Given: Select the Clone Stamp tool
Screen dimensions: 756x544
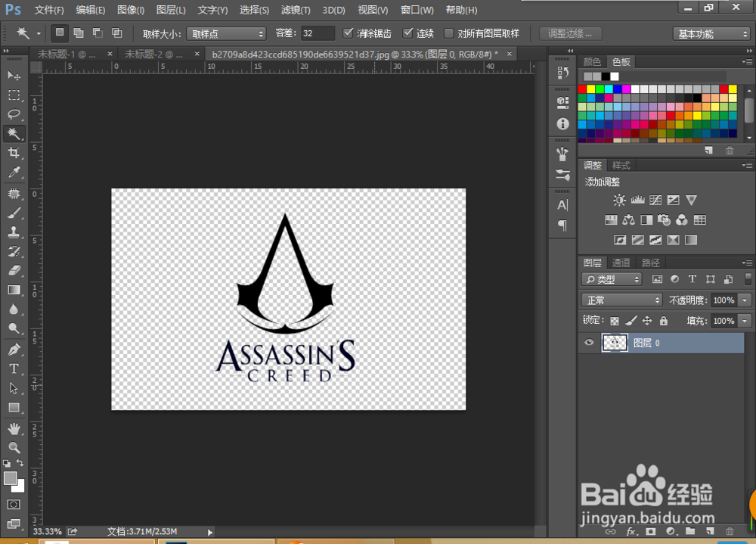Looking at the screenshot, I should (x=14, y=232).
